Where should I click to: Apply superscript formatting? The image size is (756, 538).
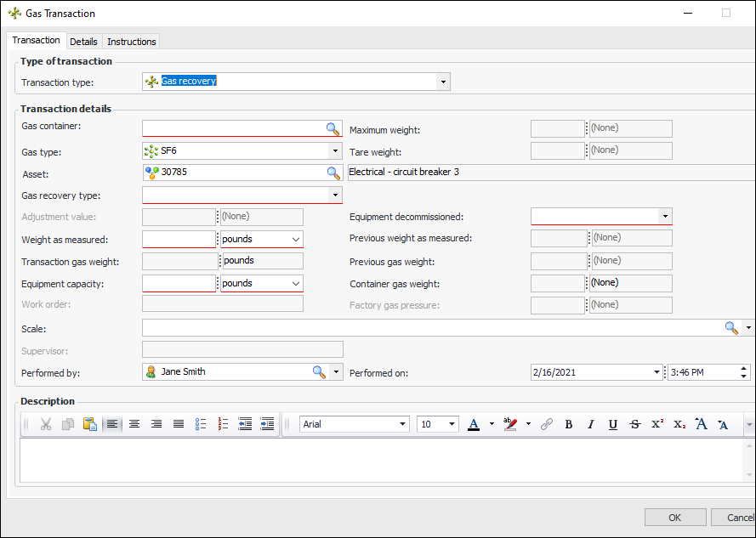[657, 424]
